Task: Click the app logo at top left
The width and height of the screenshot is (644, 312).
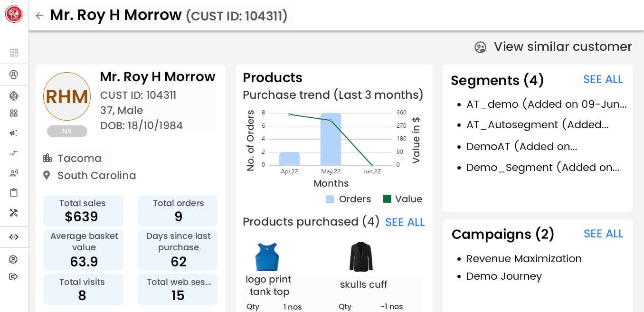Action: [x=14, y=14]
